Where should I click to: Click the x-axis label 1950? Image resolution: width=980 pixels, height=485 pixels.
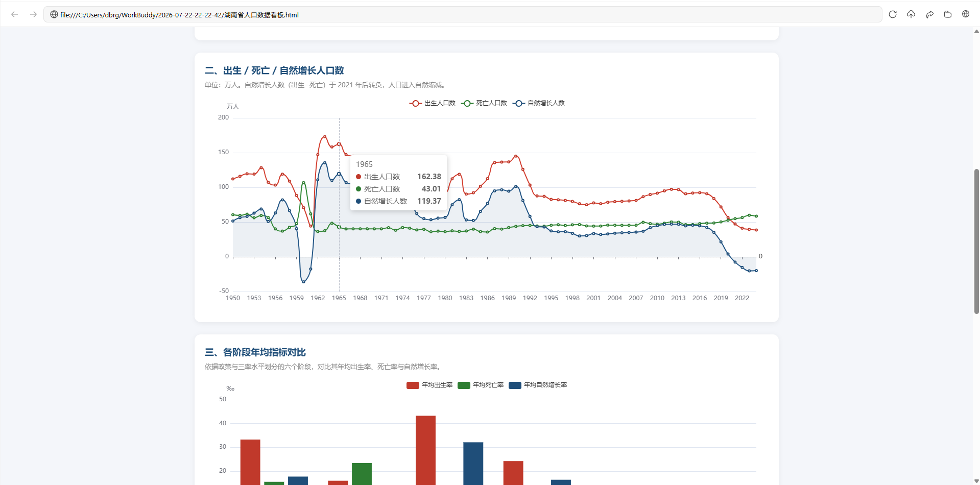tap(233, 298)
